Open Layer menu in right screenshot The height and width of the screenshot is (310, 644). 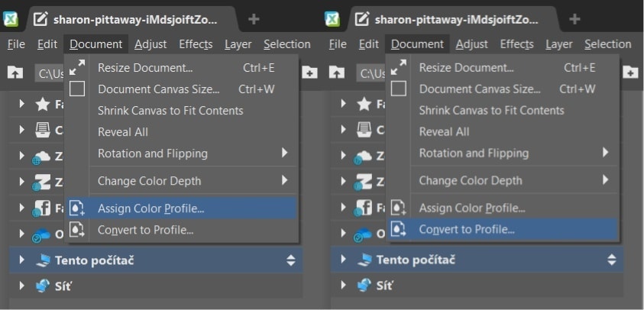click(559, 44)
